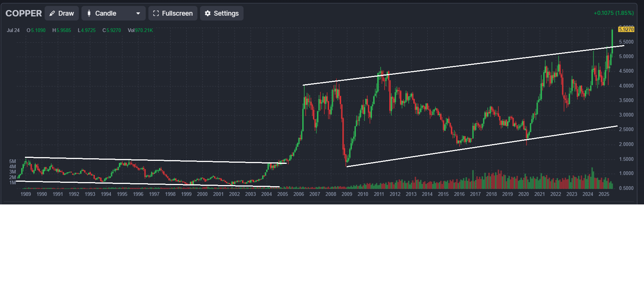Select the 2020 year label on time axis
The image size is (644, 299).
[x=523, y=194]
